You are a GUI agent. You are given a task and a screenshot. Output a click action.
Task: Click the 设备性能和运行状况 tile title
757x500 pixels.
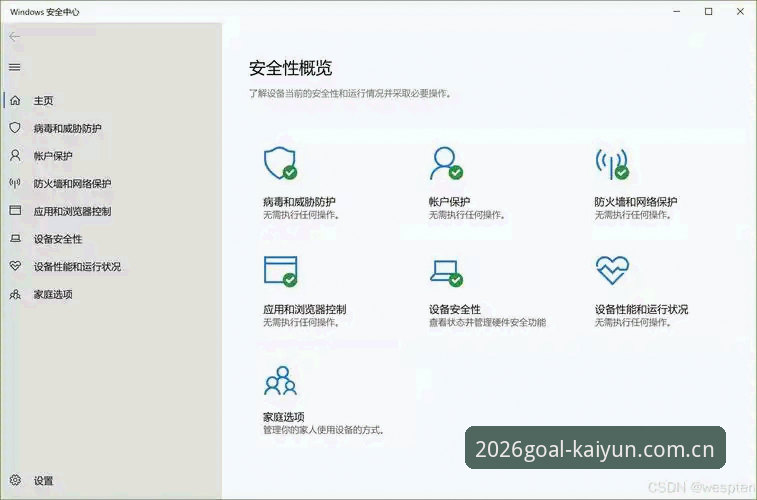(x=641, y=309)
